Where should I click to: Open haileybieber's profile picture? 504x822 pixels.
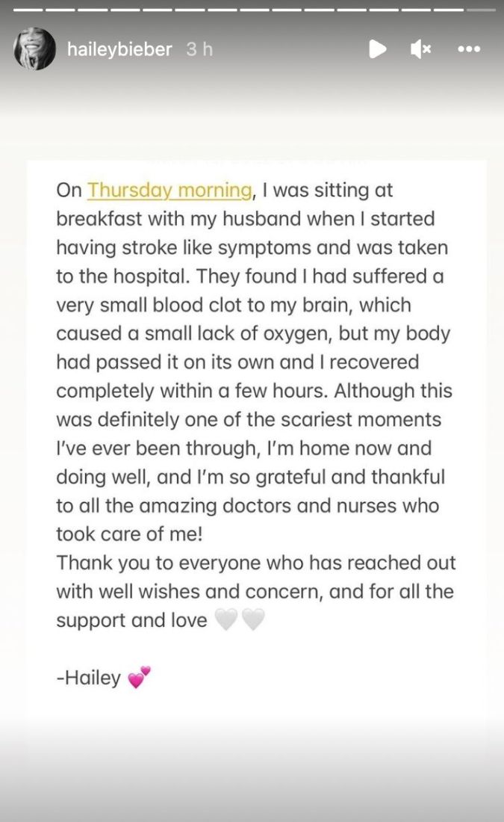34,49
